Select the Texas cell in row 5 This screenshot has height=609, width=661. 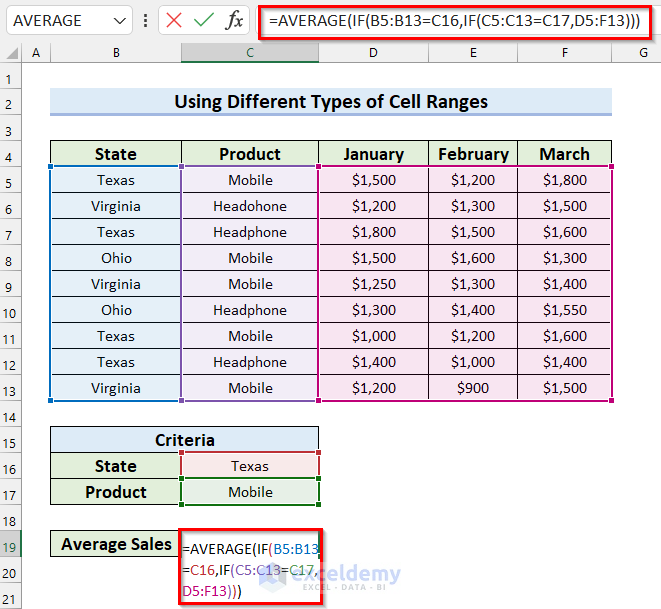(x=116, y=180)
